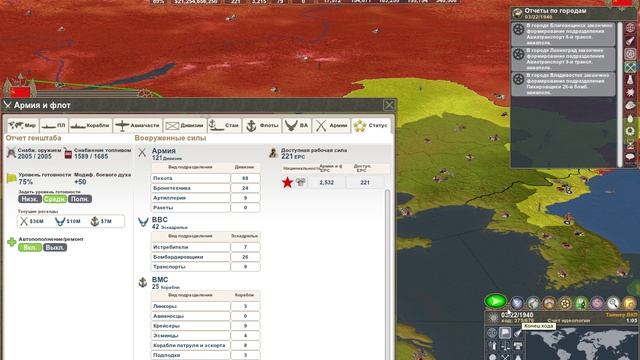
Task: Click the city reports list scrollbar
Action: coord(620,94)
